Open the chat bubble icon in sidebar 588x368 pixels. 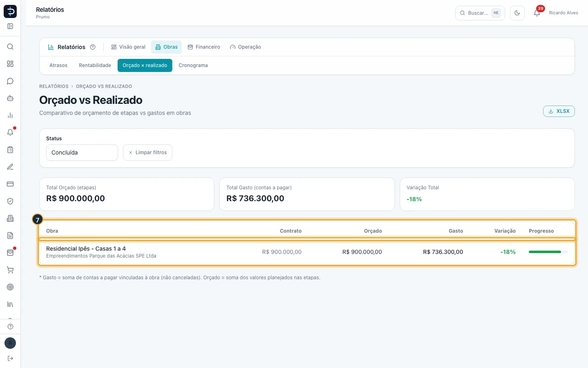click(x=10, y=81)
